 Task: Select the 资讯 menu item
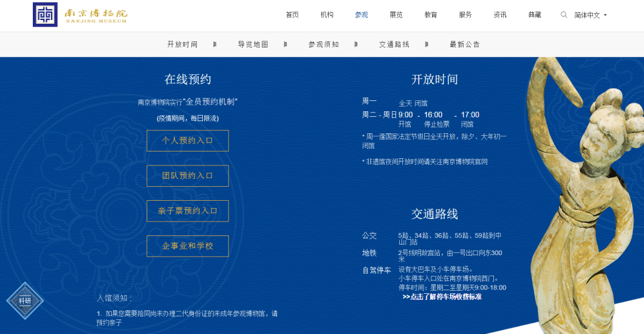500,15
